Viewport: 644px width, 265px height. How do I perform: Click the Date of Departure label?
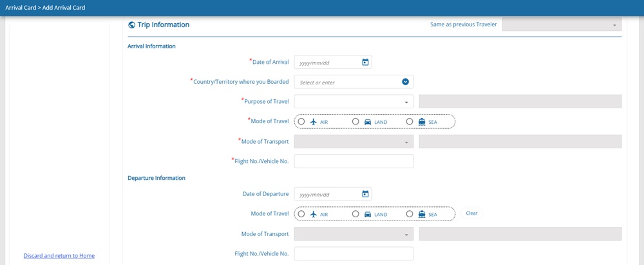point(266,194)
